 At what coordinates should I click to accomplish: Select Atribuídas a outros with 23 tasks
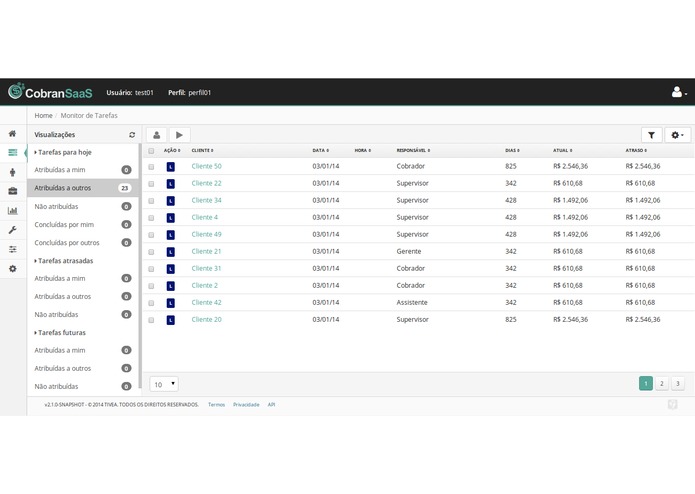coord(83,188)
